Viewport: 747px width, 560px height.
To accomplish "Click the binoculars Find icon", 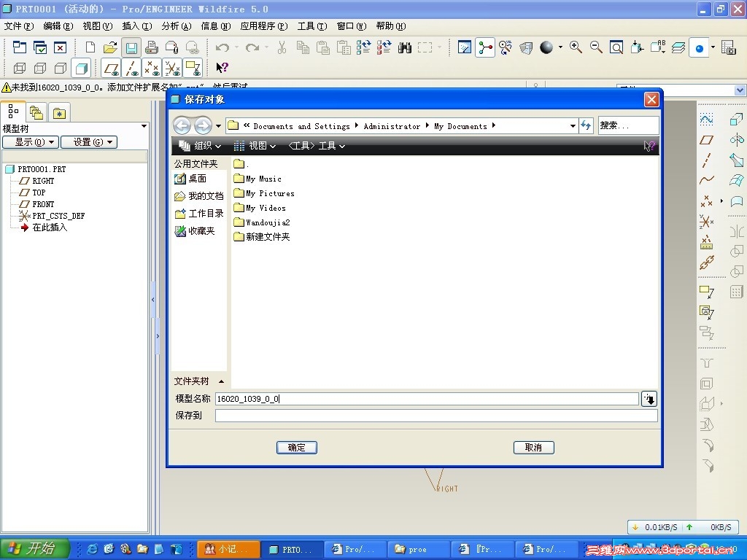I will pos(405,47).
